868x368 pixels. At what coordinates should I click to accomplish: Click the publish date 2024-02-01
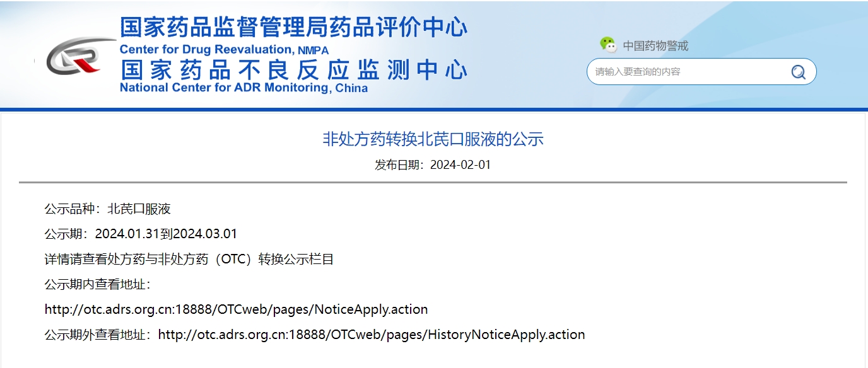pos(460,165)
